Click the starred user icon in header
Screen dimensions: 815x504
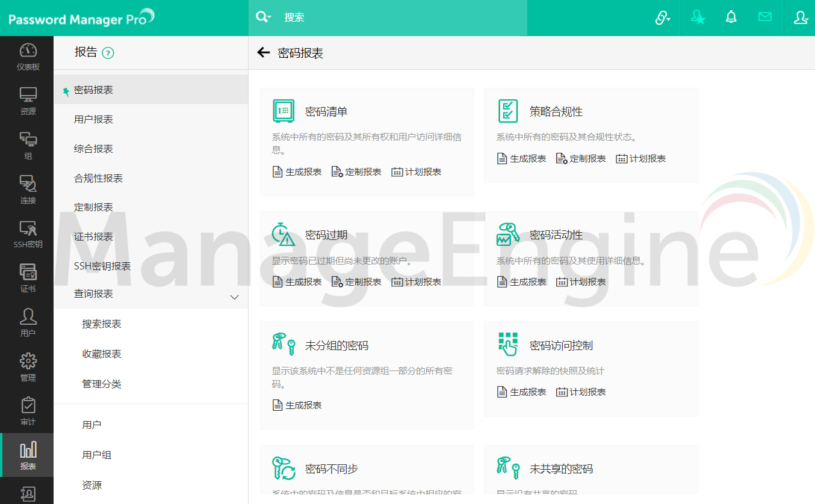point(698,17)
